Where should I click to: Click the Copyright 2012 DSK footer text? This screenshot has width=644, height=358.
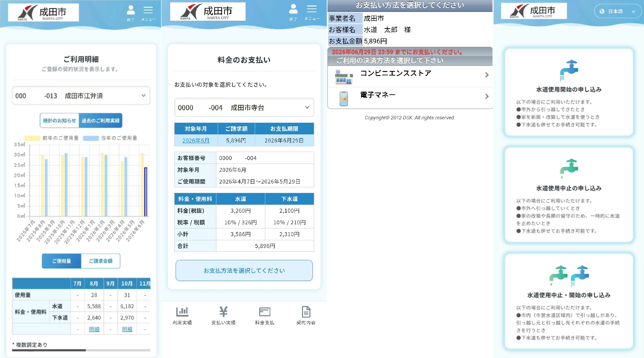pyautogui.click(x=410, y=118)
